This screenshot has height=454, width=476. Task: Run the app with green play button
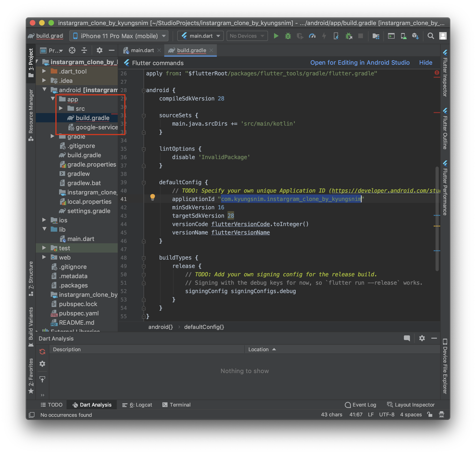pyautogui.click(x=276, y=36)
